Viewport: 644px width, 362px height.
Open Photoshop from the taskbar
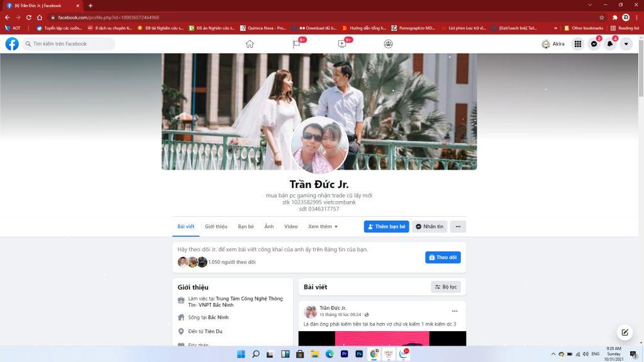[x=359, y=354]
